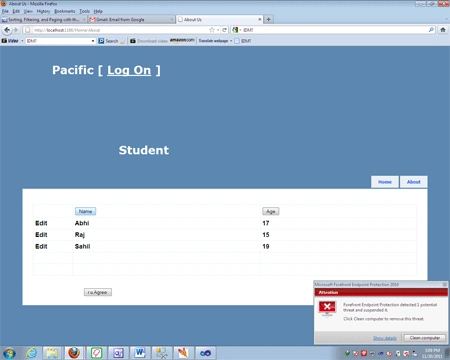Go back with the browser back arrow
This screenshot has height=360, width=450.
(x=7, y=30)
